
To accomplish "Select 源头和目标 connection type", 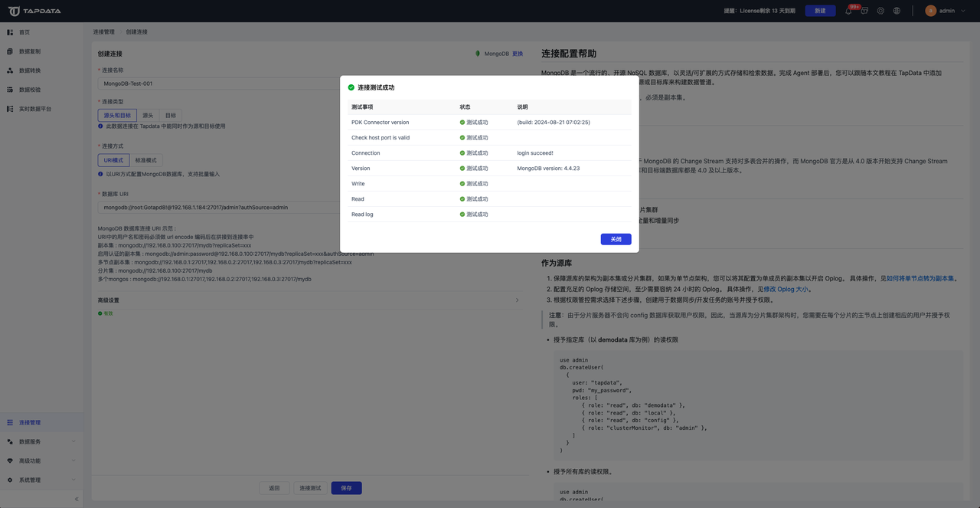I will [x=117, y=115].
